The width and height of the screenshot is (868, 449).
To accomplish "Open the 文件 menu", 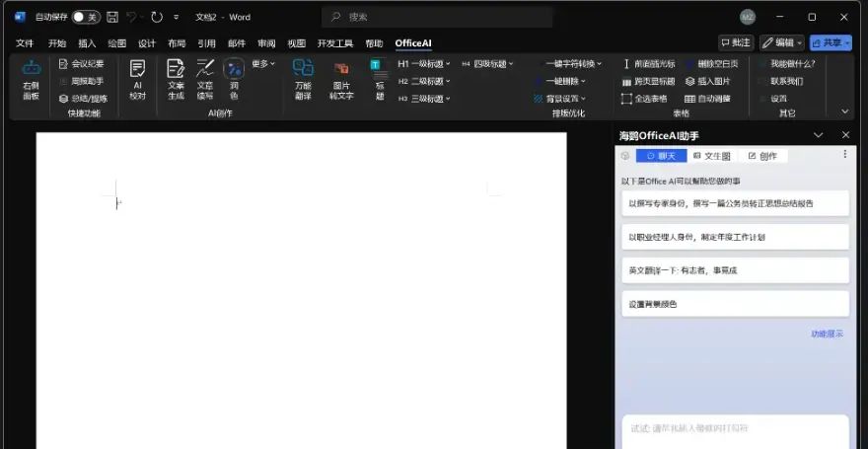I will point(25,43).
